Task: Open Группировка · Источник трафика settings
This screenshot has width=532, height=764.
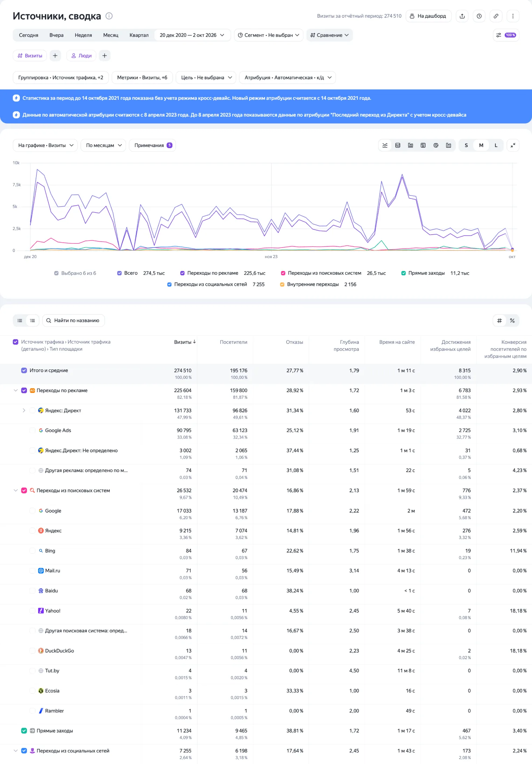Action: (x=61, y=77)
